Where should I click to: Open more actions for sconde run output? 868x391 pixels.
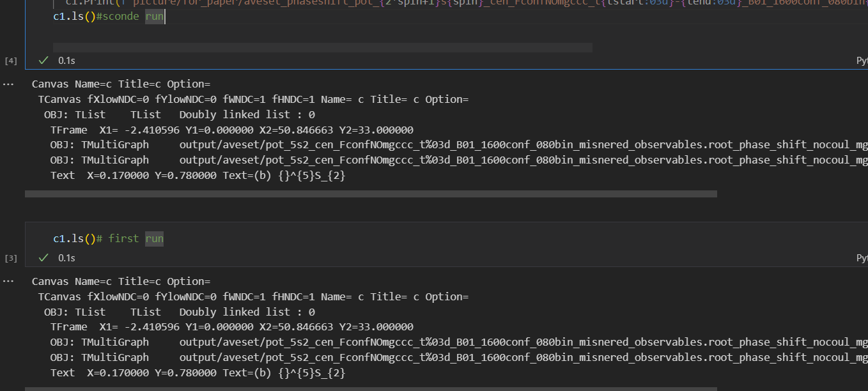tap(8, 84)
